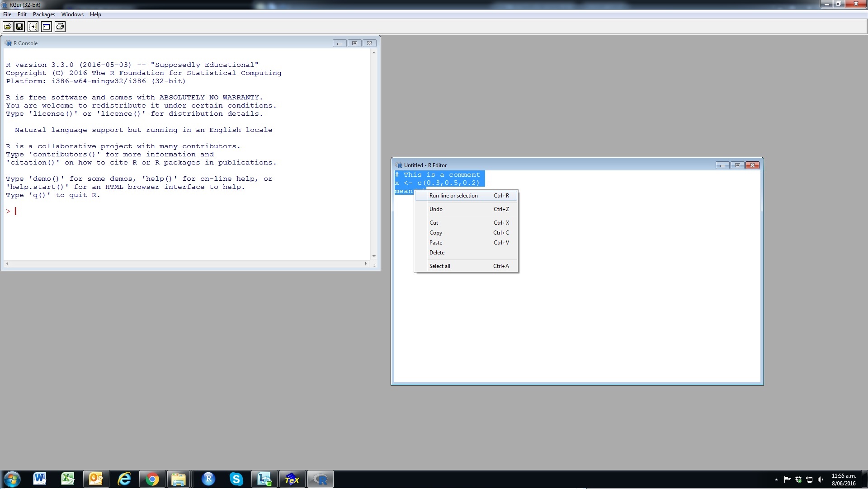Image resolution: width=868 pixels, height=489 pixels.
Task: Open the File menu
Action: tap(7, 14)
